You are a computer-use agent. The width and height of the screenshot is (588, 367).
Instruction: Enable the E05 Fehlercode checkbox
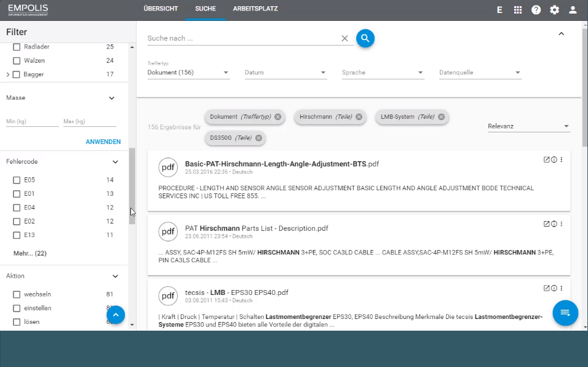[17, 180]
